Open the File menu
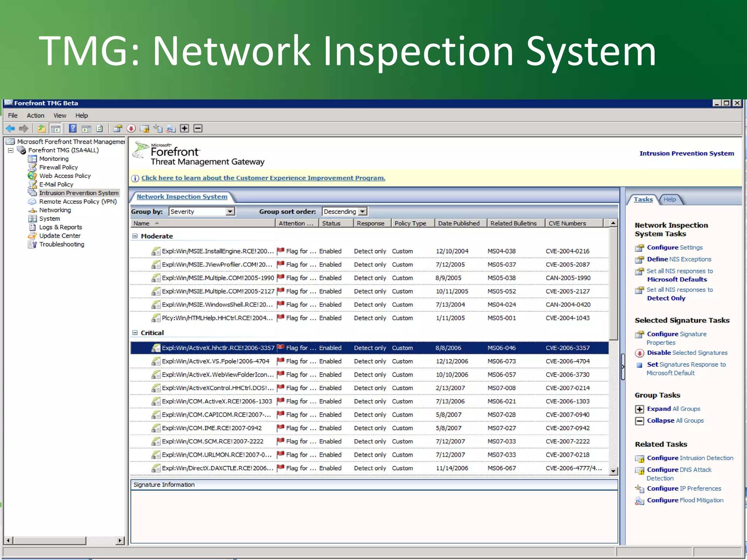747x560 pixels. (13, 116)
